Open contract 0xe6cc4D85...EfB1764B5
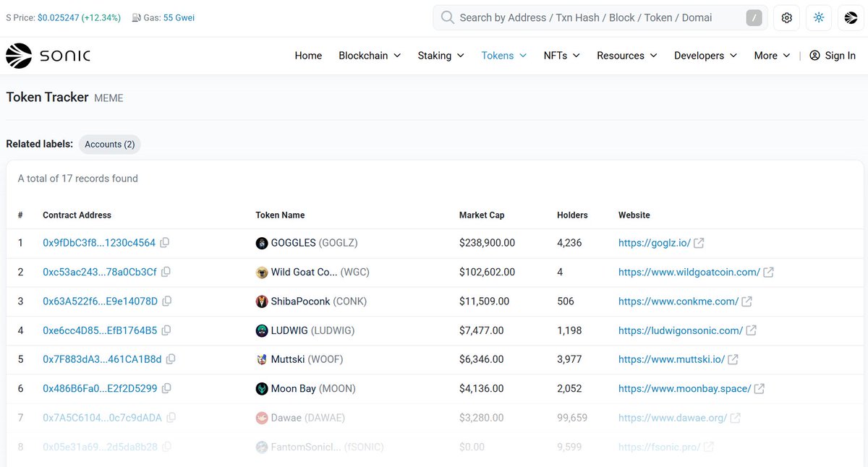The width and height of the screenshot is (868, 467). (x=100, y=330)
